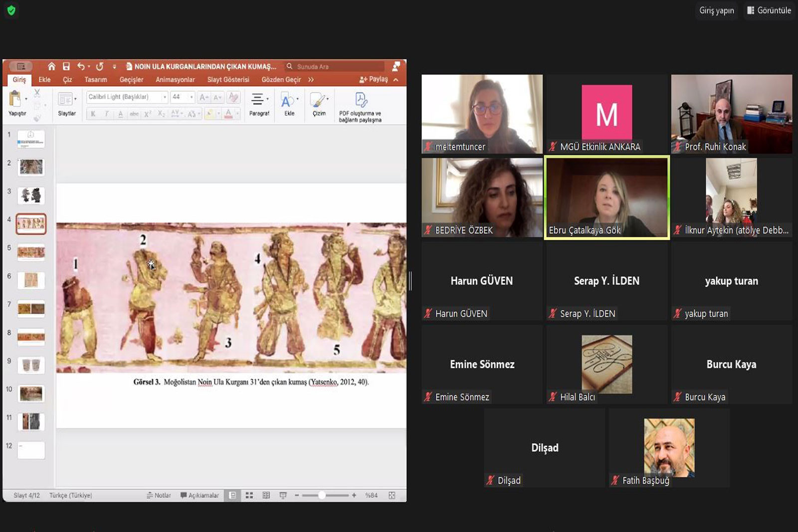Click the Home icon in PowerPoint toolbar
The image size is (798, 532).
coord(51,66)
